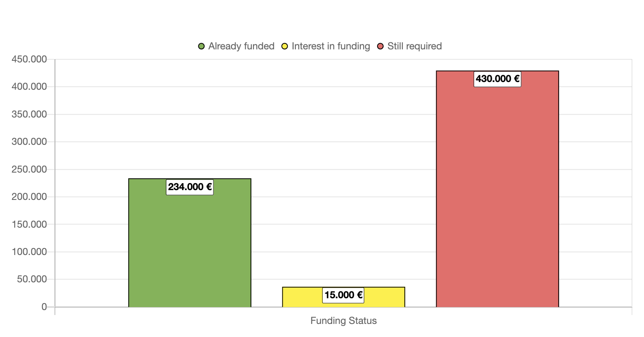Click the 300.000 y-axis tick label
This screenshot has height=337, width=644.
pos(29,142)
